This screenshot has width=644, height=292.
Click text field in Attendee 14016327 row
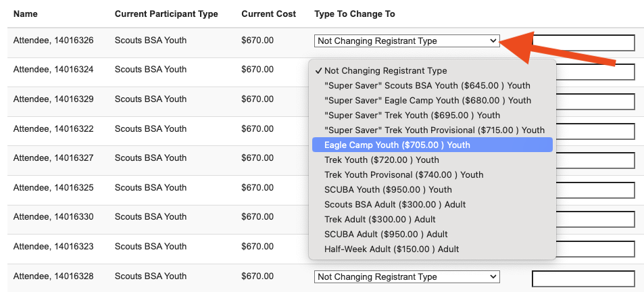click(x=595, y=161)
